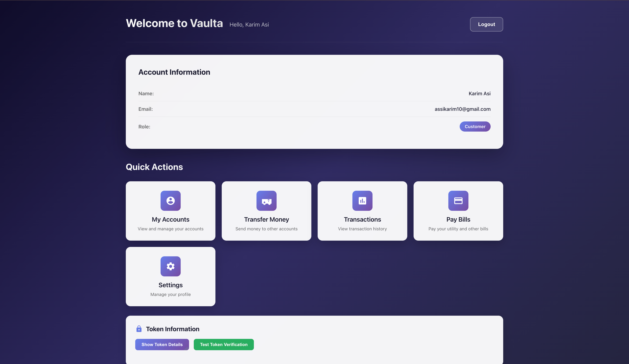Click the Welcome to Vaulta heading

(x=175, y=23)
